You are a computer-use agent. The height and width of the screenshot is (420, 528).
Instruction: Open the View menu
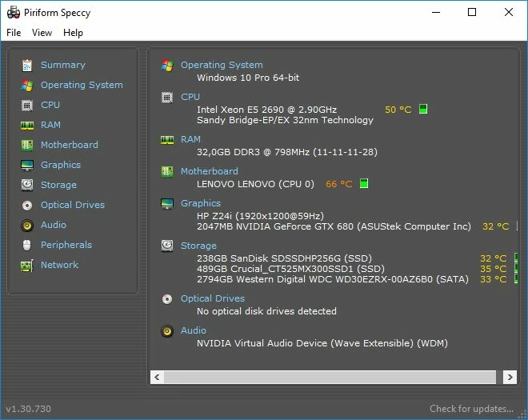(x=42, y=33)
